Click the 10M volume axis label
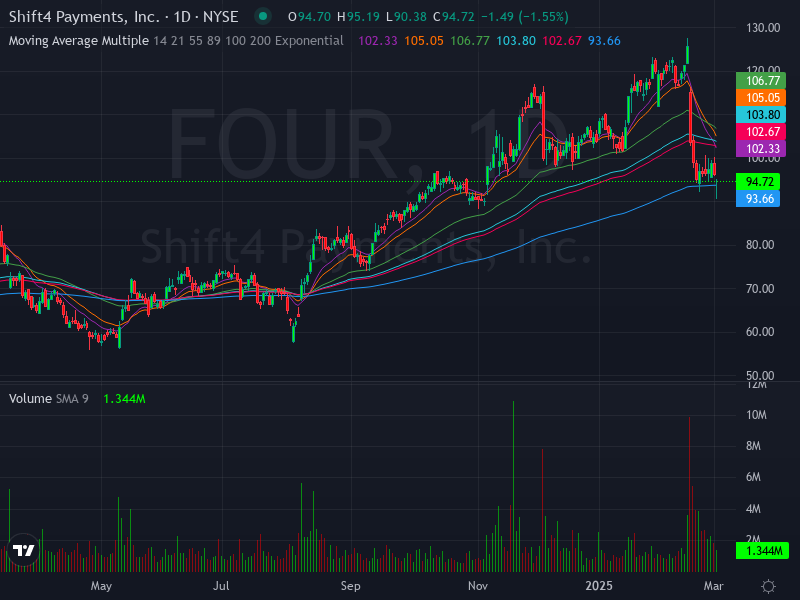 tap(756, 415)
